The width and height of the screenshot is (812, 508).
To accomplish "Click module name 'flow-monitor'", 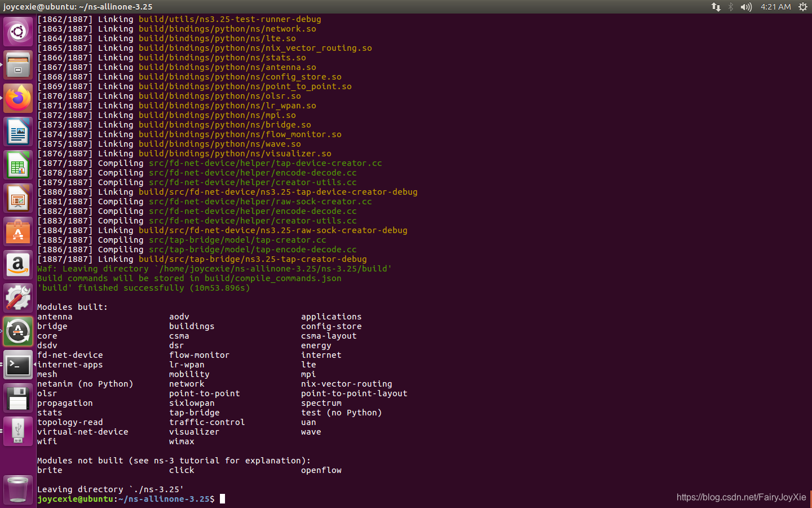I will tap(199, 355).
